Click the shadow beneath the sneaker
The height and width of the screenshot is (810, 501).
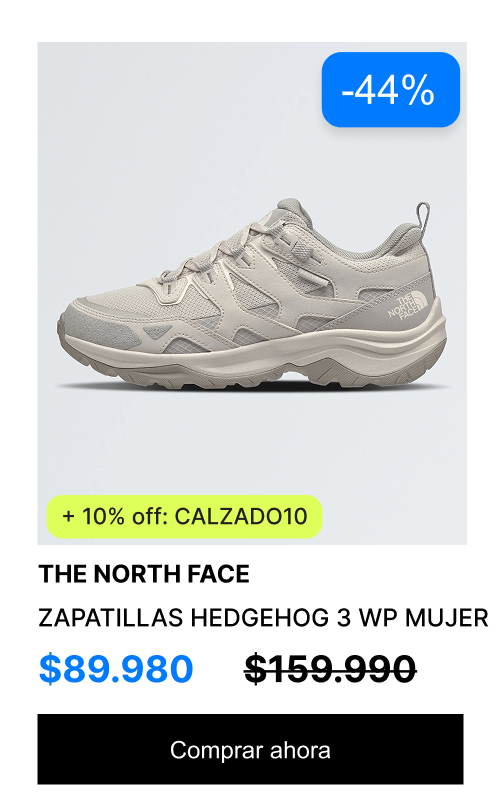click(x=253, y=387)
